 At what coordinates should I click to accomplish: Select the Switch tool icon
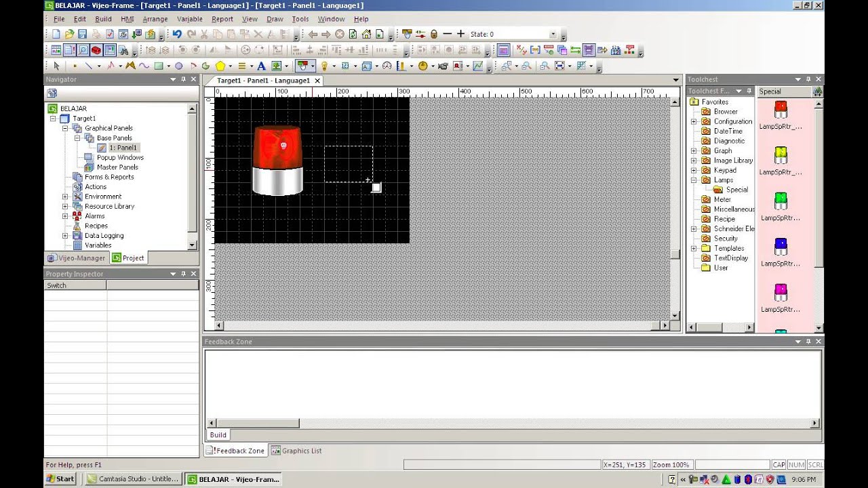[303, 66]
